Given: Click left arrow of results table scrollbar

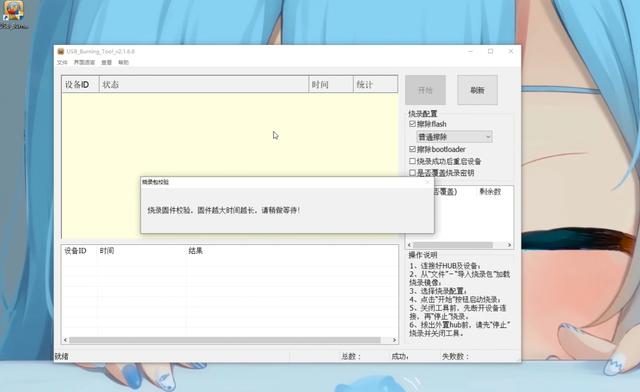Looking at the screenshot, I should pyautogui.click(x=65, y=340).
